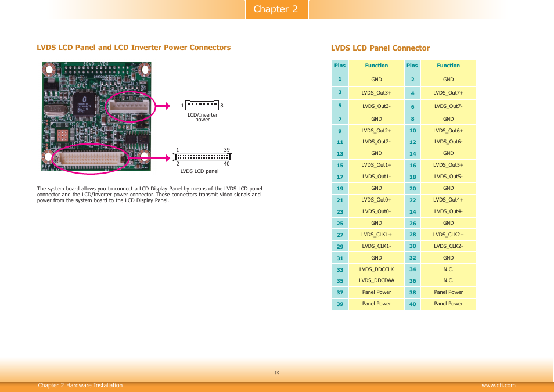554x392 pixels.
Task: Click the LVDS LCD Panel Connector heading
Action: point(380,48)
